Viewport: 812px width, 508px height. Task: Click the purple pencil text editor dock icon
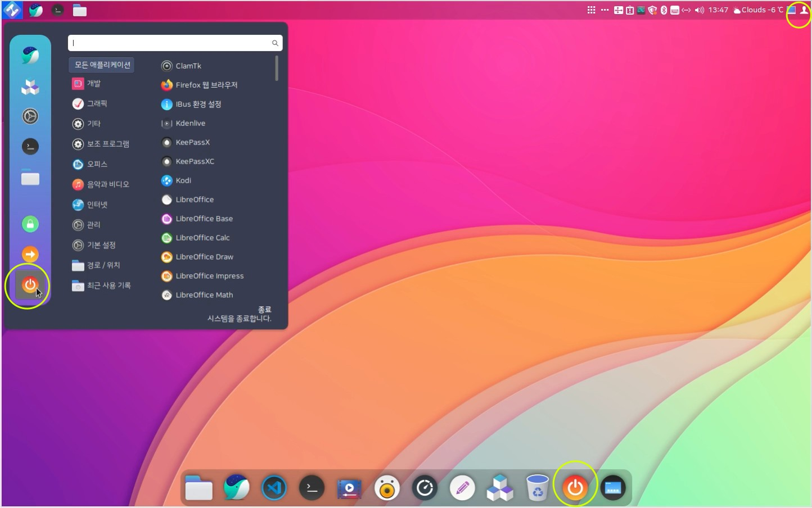tap(462, 488)
